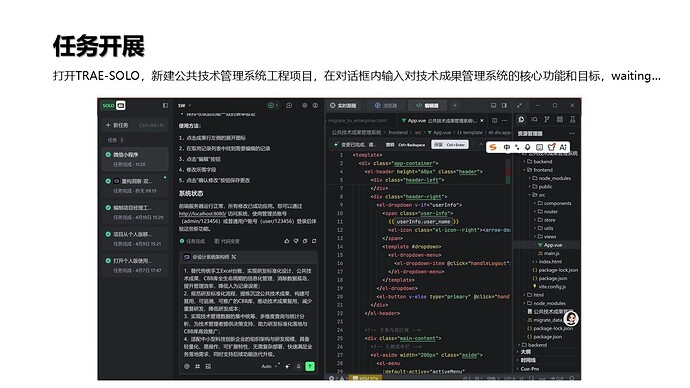The height and width of the screenshot is (388, 690).
Task: Toggle the side panel layout icon
Action: click(x=504, y=106)
